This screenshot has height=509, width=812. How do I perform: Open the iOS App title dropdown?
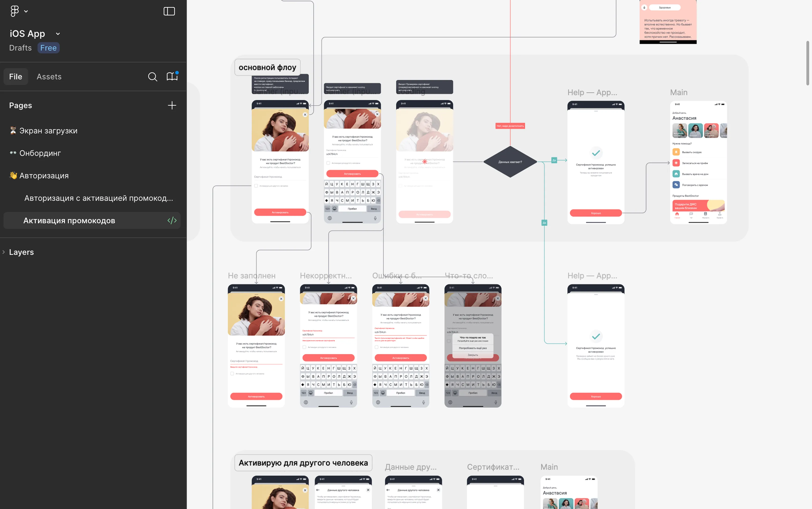[58, 34]
